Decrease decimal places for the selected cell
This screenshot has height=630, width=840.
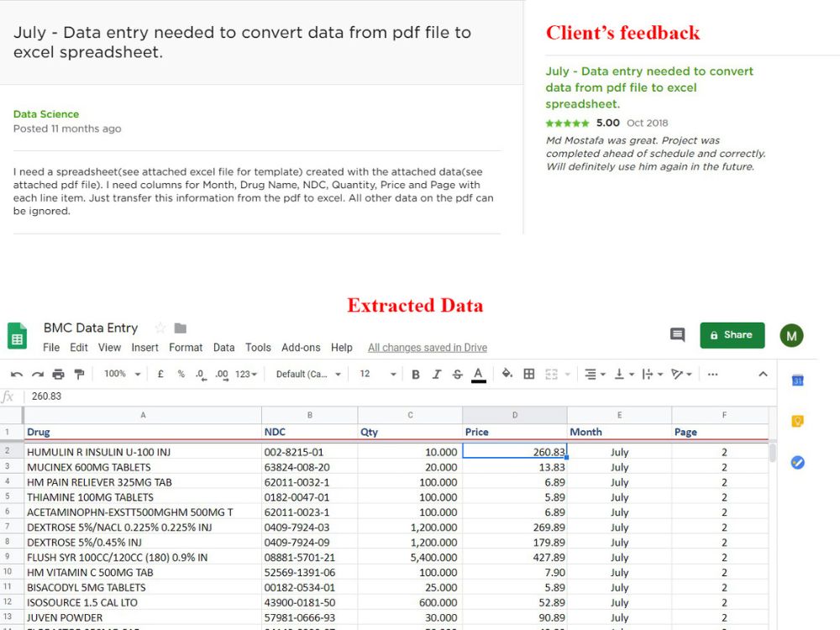pyautogui.click(x=201, y=374)
